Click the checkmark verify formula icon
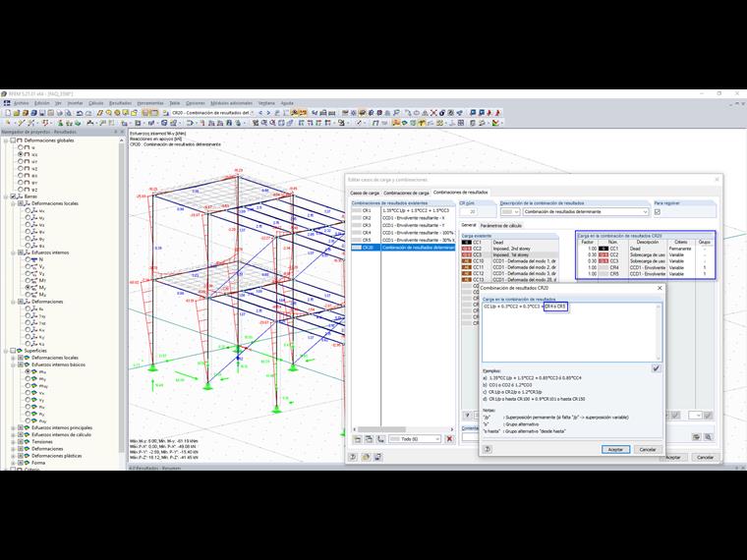This screenshot has height=560, width=747. pos(656,368)
